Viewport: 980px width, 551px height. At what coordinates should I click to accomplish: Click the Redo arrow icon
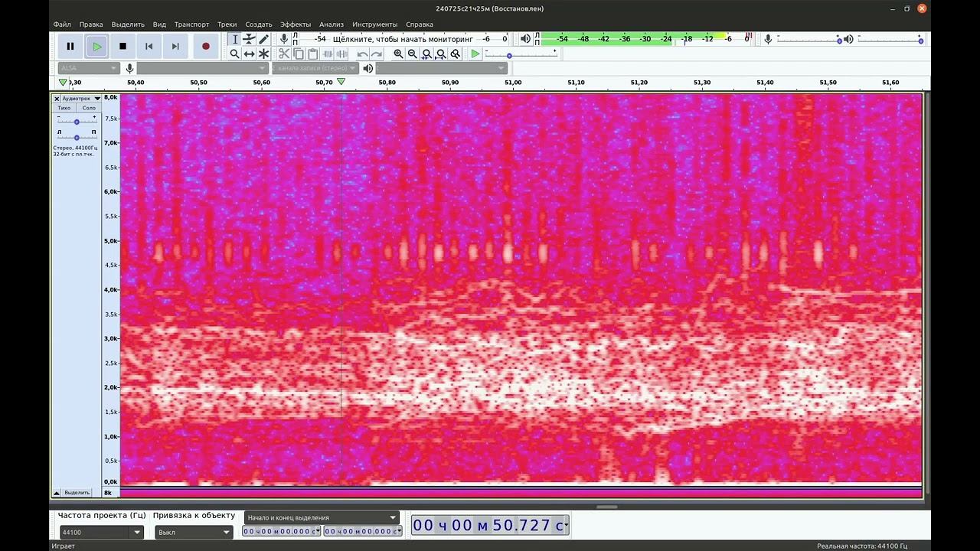tap(377, 54)
